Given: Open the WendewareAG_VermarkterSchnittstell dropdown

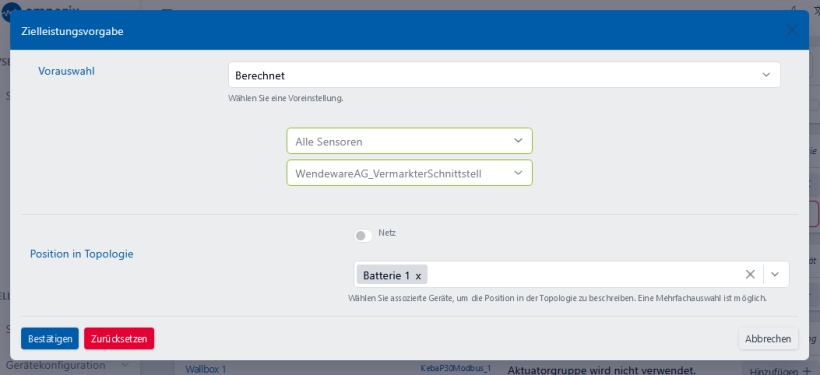Looking at the screenshot, I should point(409,173).
